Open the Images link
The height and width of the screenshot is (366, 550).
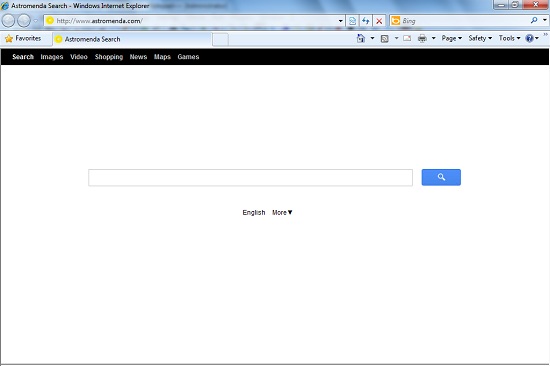(x=52, y=57)
